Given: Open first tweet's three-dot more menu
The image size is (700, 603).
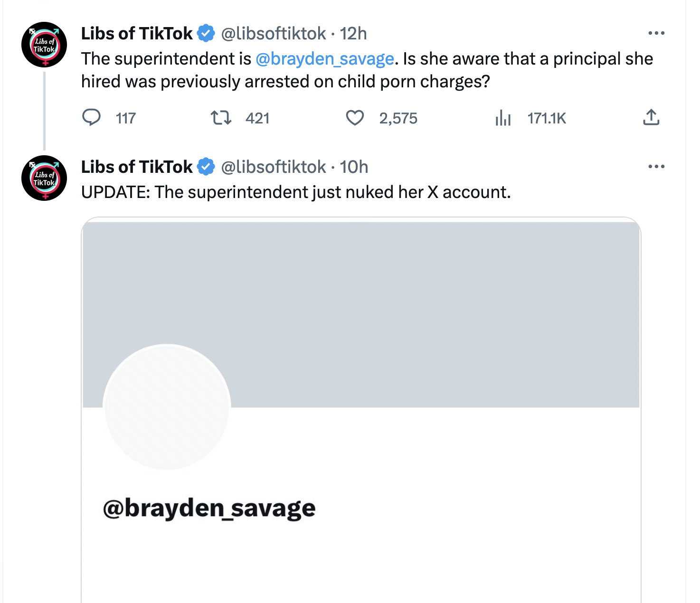Looking at the screenshot, I should pos(656,33).
